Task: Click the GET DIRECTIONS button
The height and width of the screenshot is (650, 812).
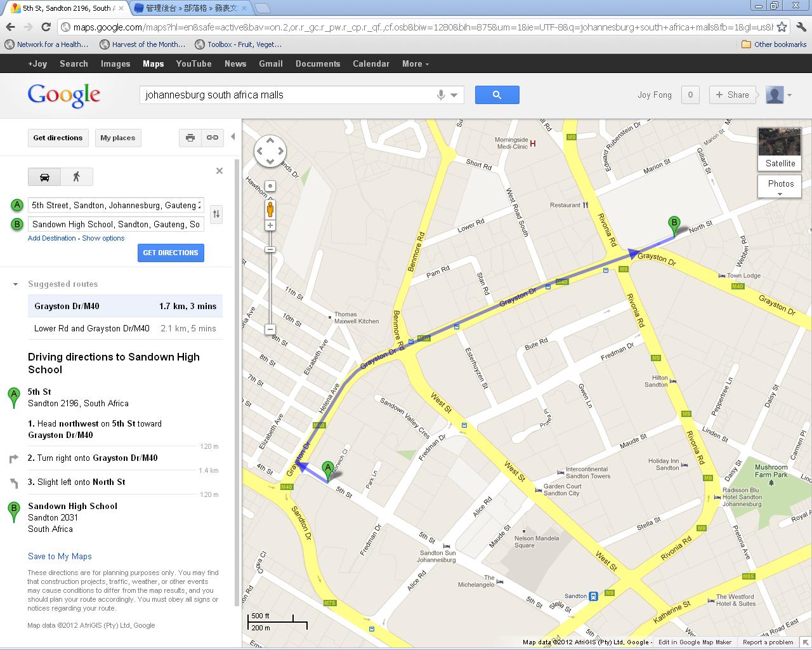Action: pos(171,253)
